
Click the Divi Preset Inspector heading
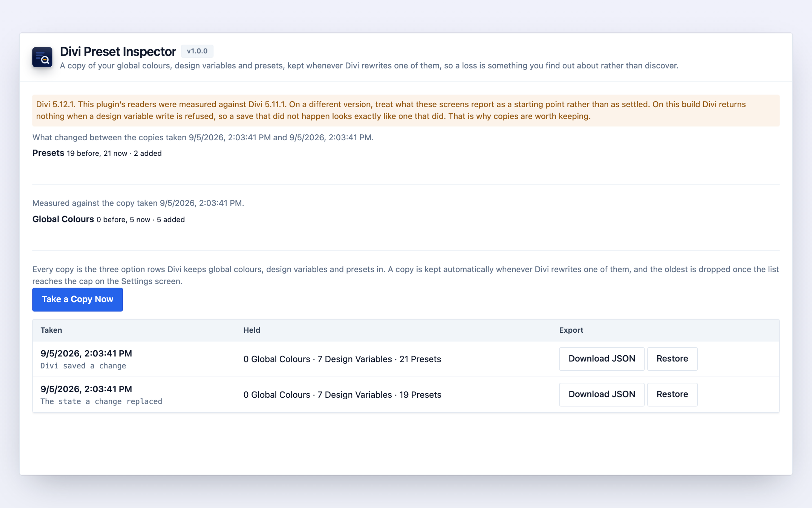[118, 51]
